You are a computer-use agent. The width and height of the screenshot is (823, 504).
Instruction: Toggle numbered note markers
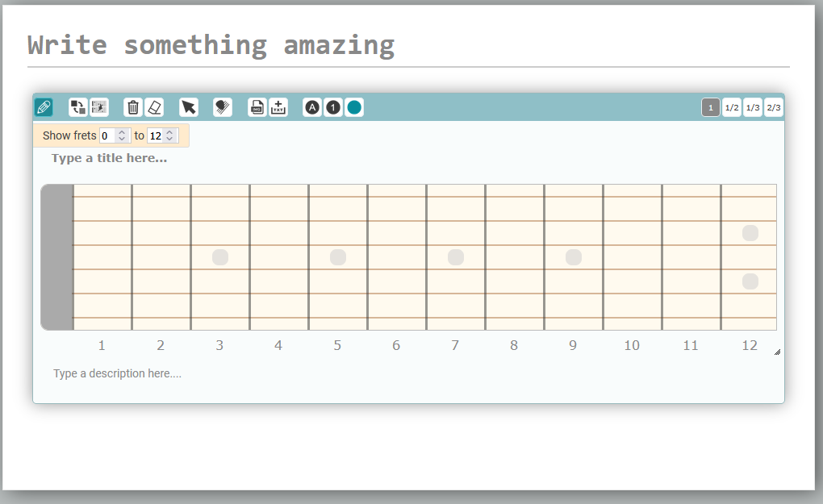click(x=332, y=106)
